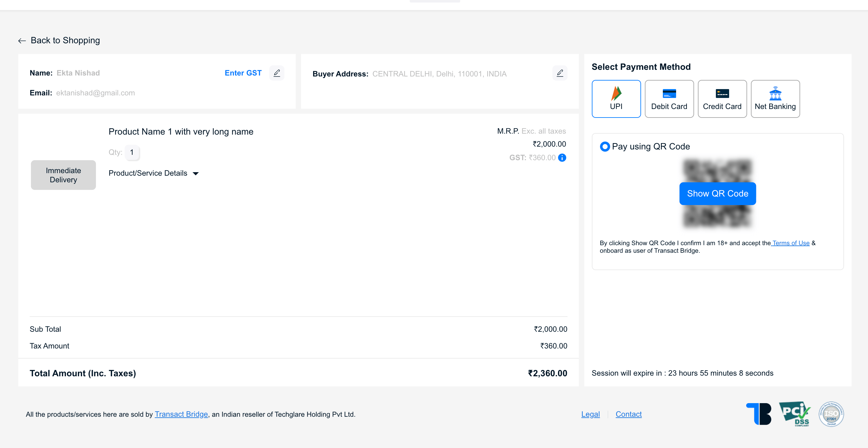Viewport: 868px width, 448px height.
Task: Select the UPI payment method
Action: pos(616,99)
